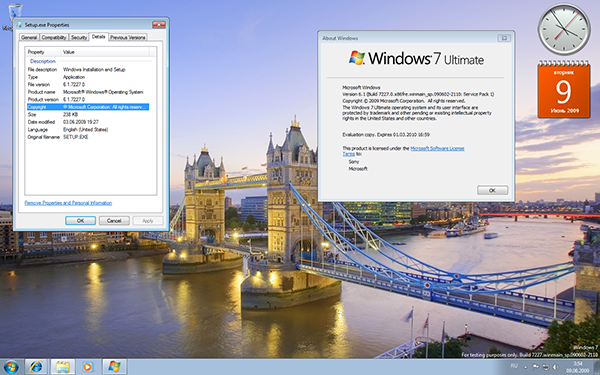Click the Evaluation copy expiry text

[386, 135]
